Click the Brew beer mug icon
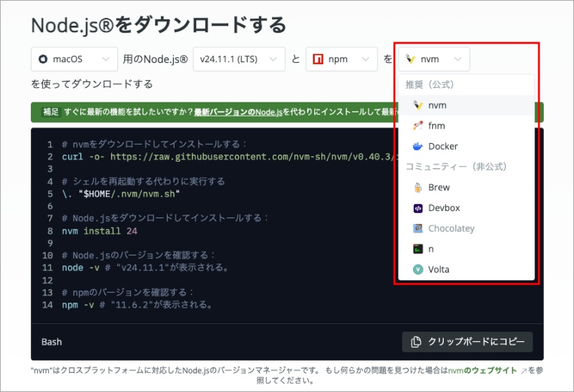 click(418, 187)
